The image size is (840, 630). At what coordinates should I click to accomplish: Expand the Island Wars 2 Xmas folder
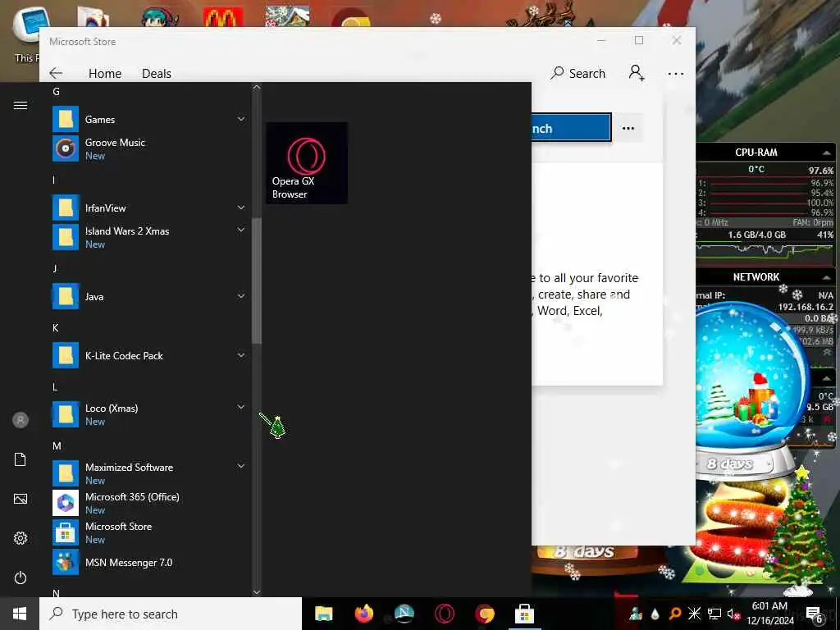click(241, 230)
